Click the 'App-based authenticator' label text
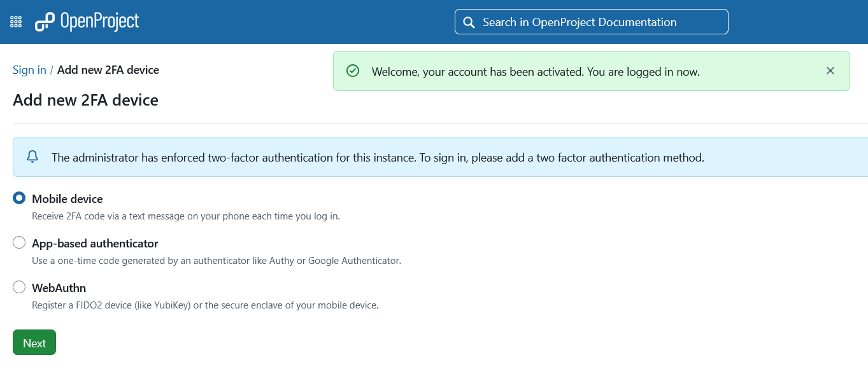Viewport: 868px width, 381px height. [x=95, y=244]
